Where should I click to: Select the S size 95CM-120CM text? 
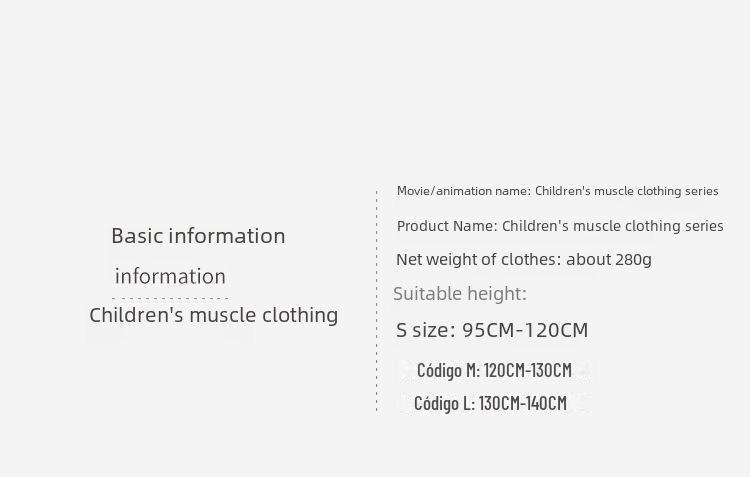click(x=492, y=330)
